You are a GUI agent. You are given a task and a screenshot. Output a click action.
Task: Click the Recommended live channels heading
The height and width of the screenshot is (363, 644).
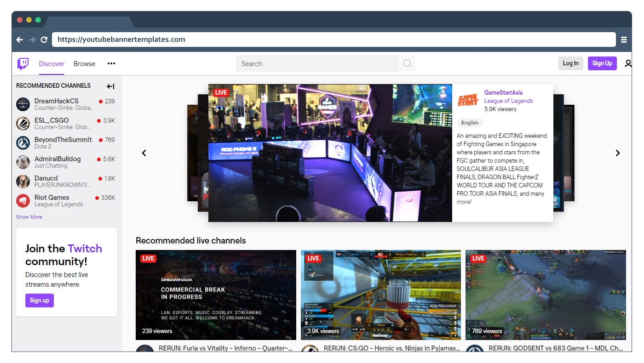click(191, 240)
